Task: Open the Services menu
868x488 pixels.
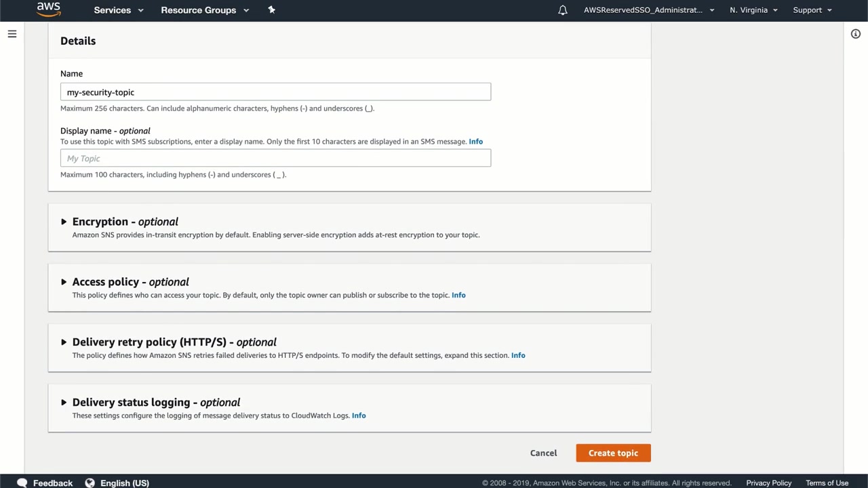Action: click(119, 10)
